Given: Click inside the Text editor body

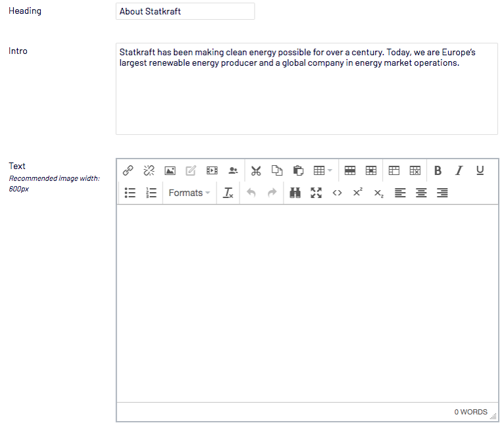Looking at the screenshot, I should (x=307, y=303).
